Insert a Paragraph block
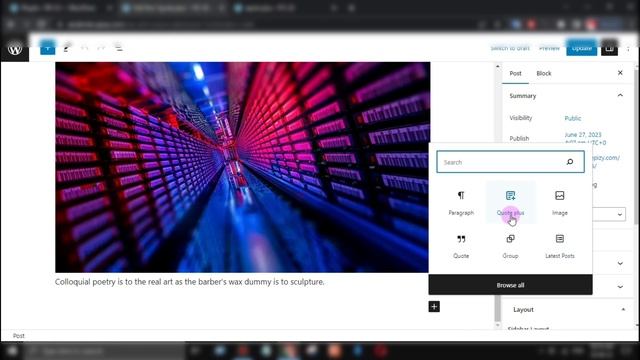This screenshot has height=360, width=640. (x=461, y=203)
